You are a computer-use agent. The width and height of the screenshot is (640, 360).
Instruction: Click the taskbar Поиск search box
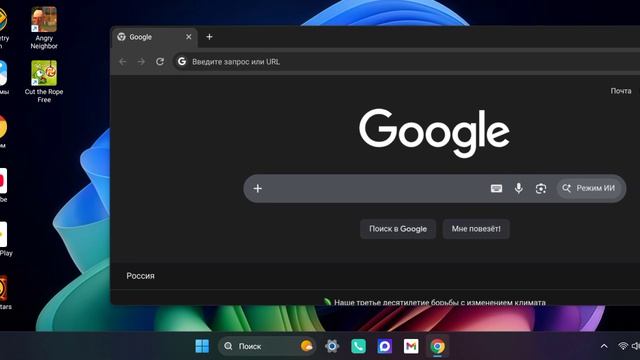[267, 346]
